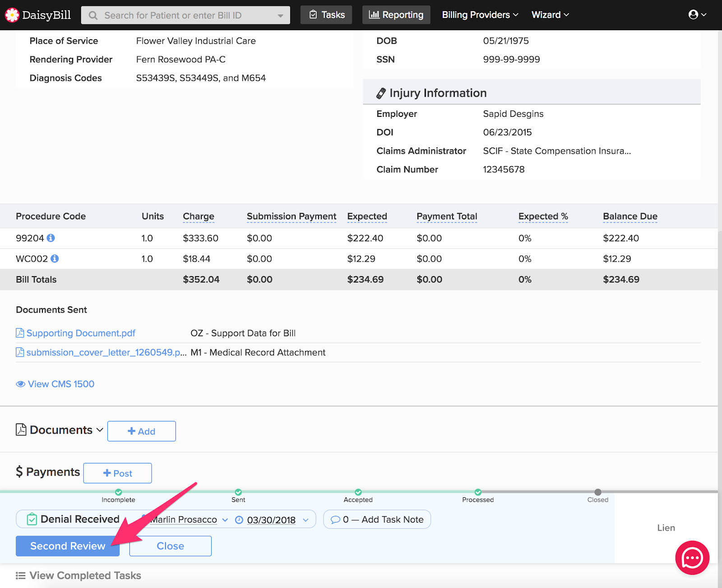Open the Tasks page
Viewport: 722px width, 588px height.
[x=326, y=15]
